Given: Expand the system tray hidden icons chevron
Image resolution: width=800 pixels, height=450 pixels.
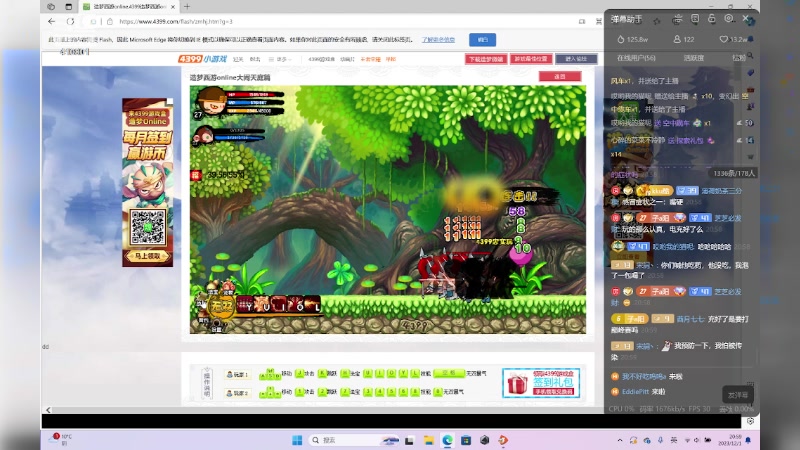Looking at the screenshot, I should pyautogui.click(x=620, y=440).
